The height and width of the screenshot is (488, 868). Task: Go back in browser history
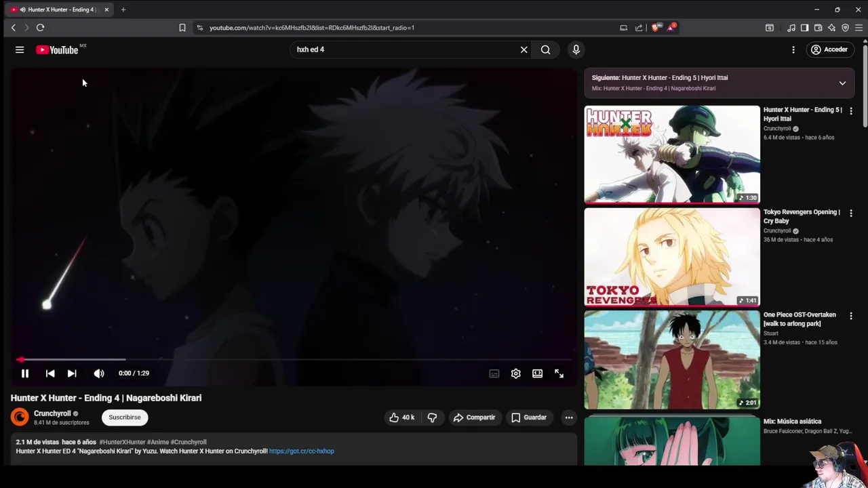coord(13,28)
